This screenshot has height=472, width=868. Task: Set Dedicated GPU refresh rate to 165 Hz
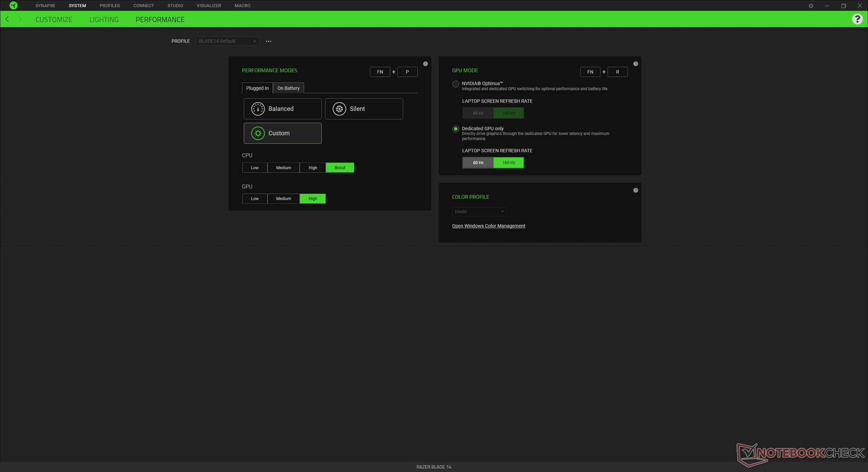point(509,163)
